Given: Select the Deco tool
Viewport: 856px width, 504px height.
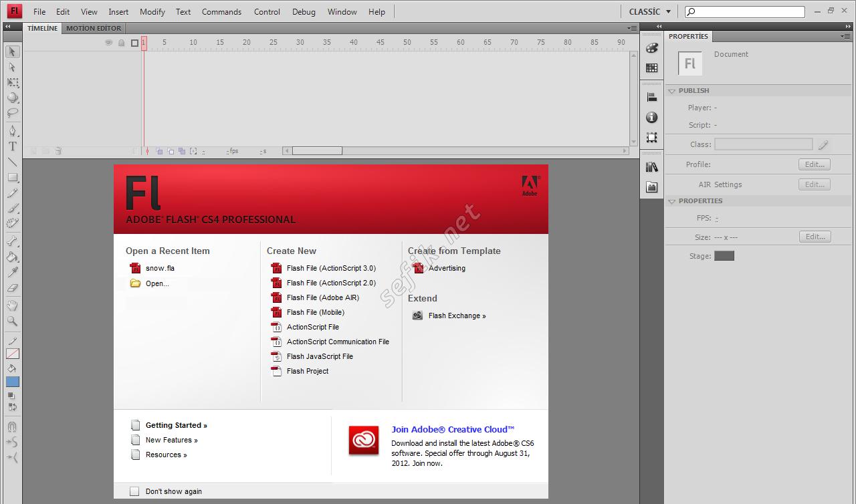Looking at the screenshot, I should point(12,223).
